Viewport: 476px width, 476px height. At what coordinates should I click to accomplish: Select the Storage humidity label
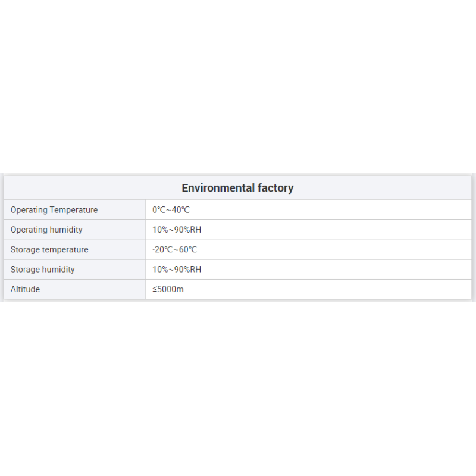click(x=42, y=270)
